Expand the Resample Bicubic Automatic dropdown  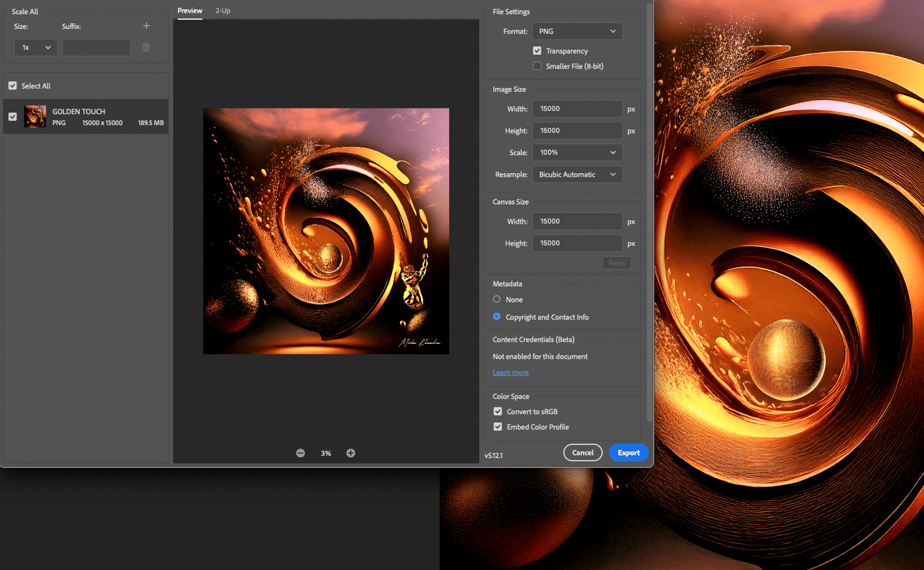[x=577, y=174]
